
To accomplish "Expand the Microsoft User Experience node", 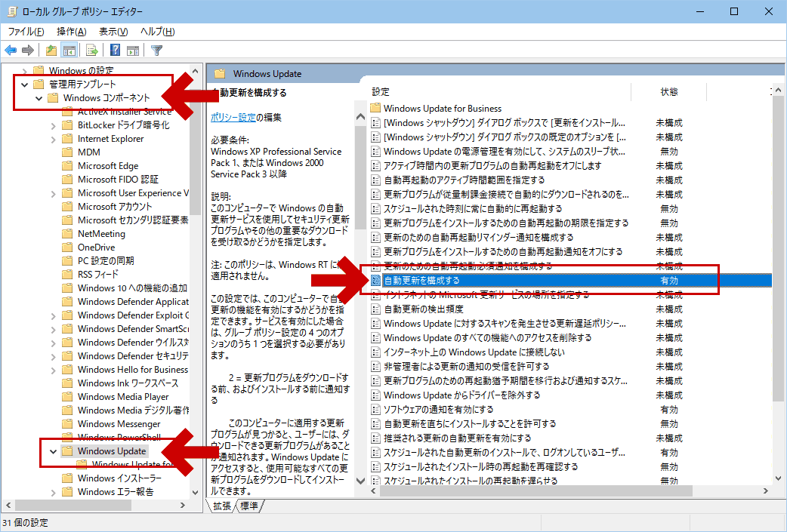I will [53, 193].
